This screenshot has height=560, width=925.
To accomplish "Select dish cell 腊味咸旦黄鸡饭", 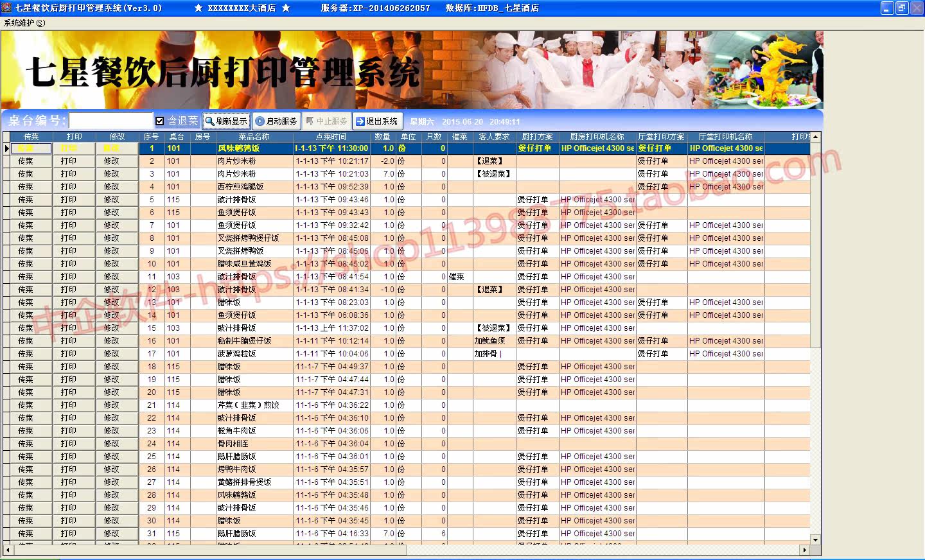I will point(254,264).
